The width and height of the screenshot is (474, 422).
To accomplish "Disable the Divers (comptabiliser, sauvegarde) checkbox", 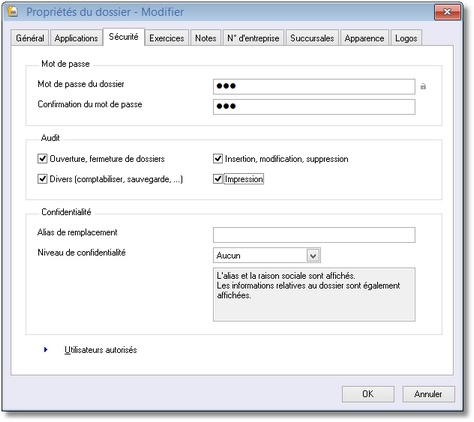I will click(42, 179).
